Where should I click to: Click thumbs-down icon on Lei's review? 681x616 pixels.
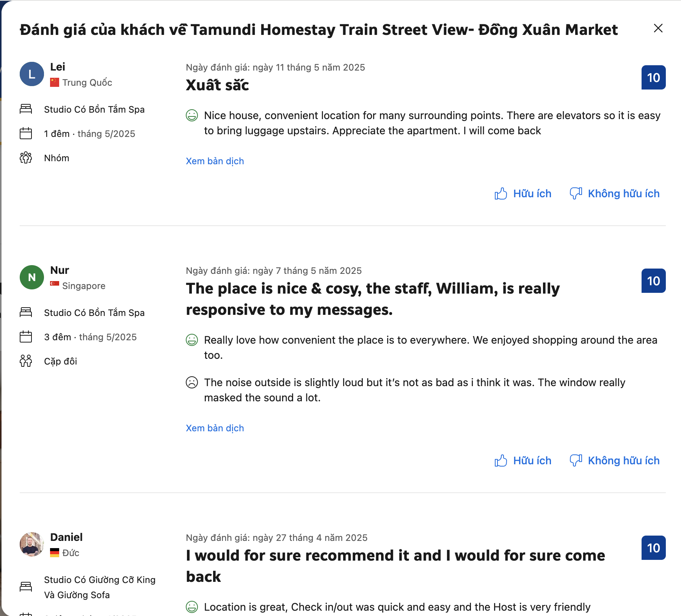(x=576, y=194)
